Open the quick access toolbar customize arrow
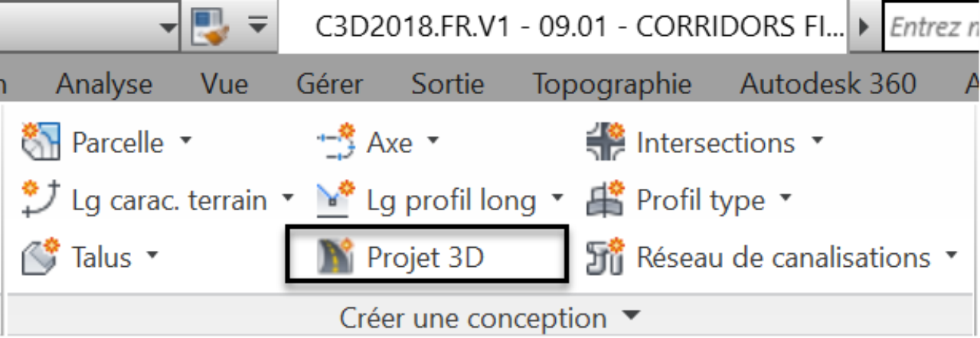This screenshot has height=338, width=980. pos(259,26)
